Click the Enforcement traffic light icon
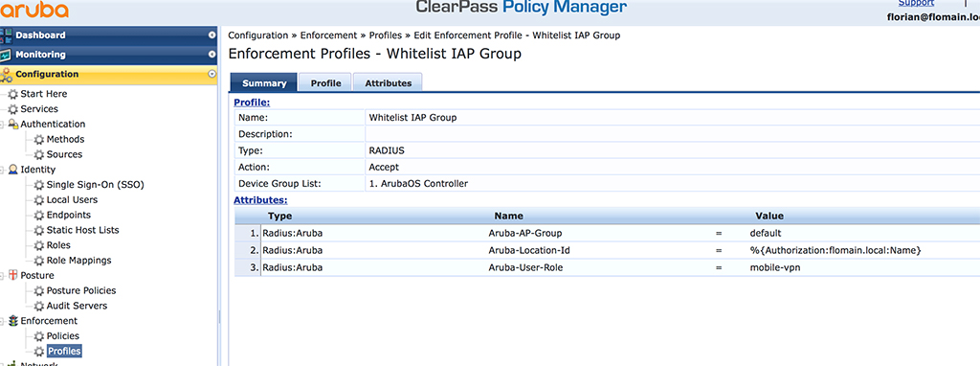Screen dimensions: 980x366 pos(13,321)
